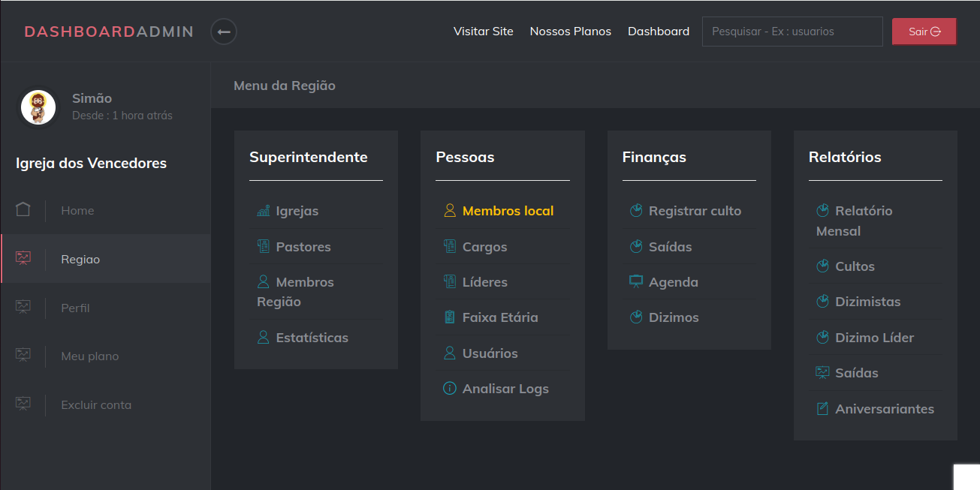980x490 pixels.
Task: Click the back arrow sidebar collapse icon
Action: click(224, 32)
